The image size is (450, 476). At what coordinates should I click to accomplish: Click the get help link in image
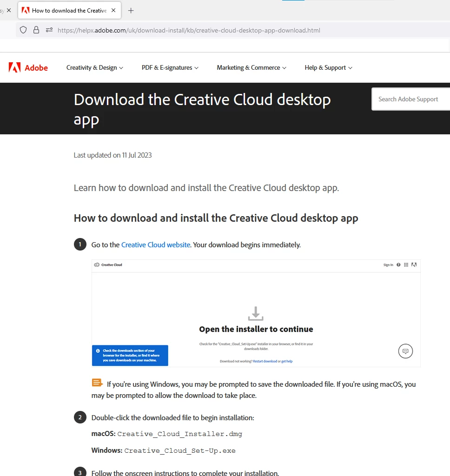pos(287,361)
